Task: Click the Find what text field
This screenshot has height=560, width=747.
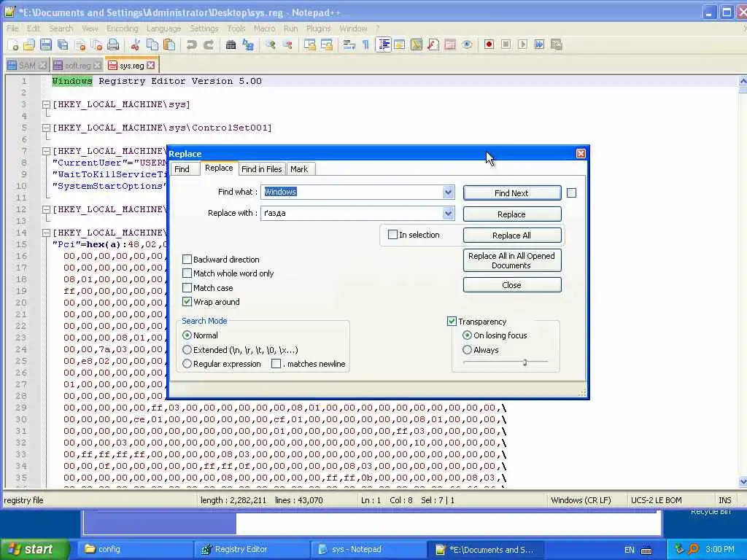Action: point(352,192)
